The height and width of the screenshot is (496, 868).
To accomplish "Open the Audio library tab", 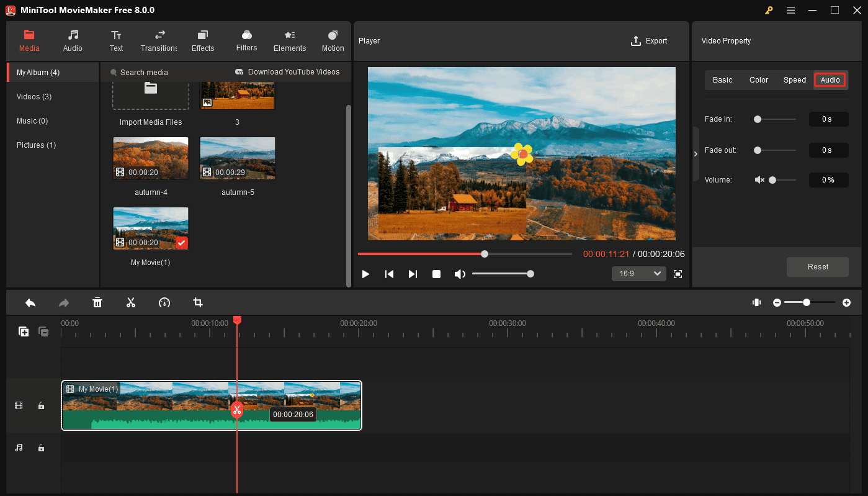I will point(73,41).
